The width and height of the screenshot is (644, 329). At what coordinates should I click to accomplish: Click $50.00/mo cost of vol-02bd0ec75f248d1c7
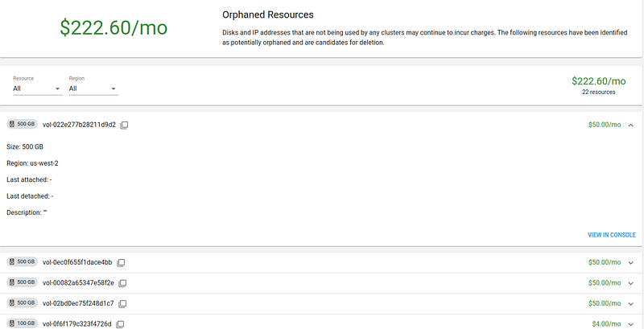605,303
